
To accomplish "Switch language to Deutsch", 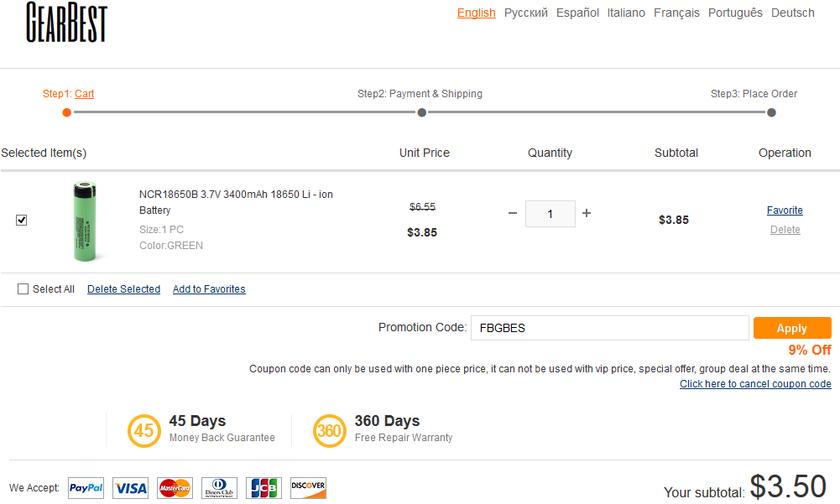I will tap(792, 13).
